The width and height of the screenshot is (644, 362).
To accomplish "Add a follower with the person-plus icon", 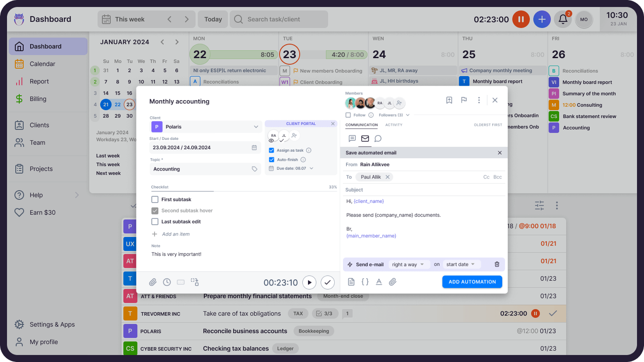I will (399, 103).
